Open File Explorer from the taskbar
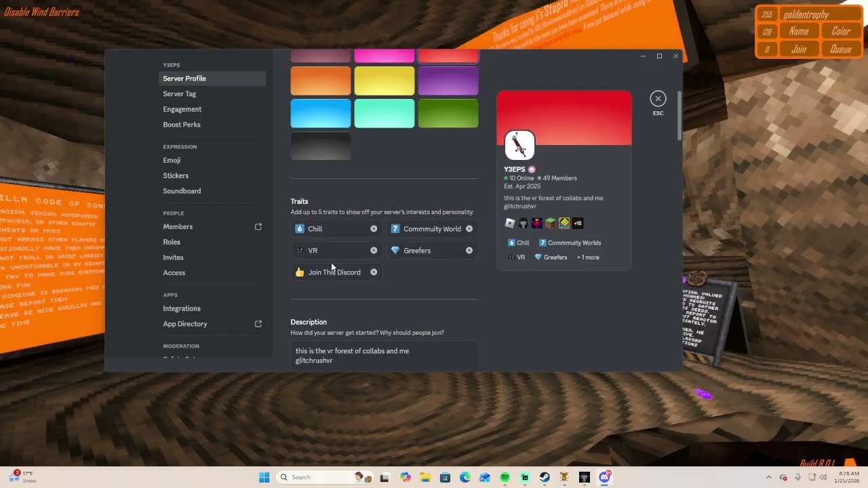Image resolution: width=868 pixels, height=488 pixels. tap(425, 477)
